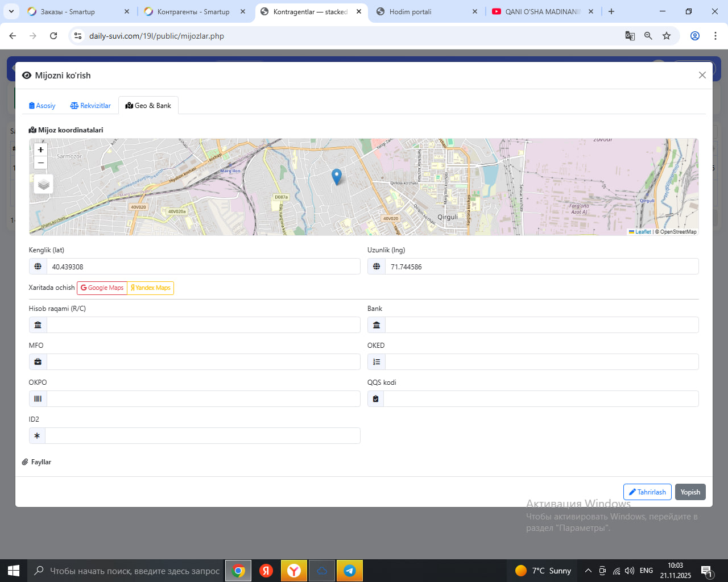Close the Mijozni ko'rish dialog with X
The width and height of the screenshot is (728, 582).
[702, 75]
